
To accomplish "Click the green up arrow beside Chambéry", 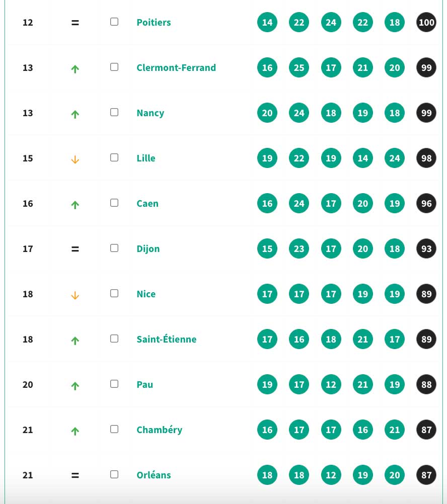I will 75,431.
